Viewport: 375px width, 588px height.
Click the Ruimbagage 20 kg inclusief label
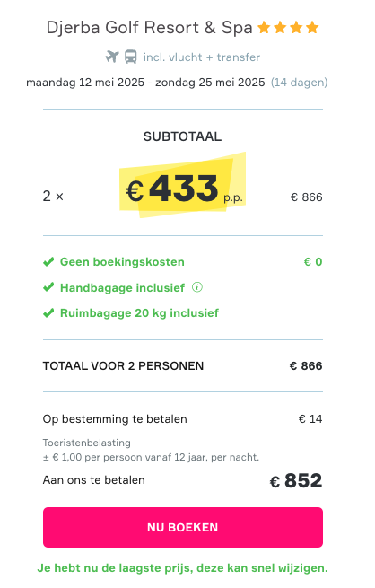coord(139,313)
